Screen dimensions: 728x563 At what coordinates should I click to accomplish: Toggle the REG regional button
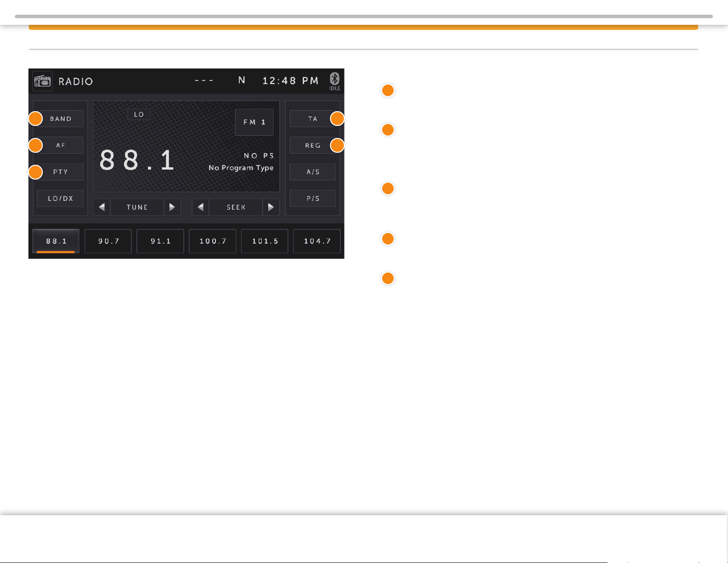(313, 145)
